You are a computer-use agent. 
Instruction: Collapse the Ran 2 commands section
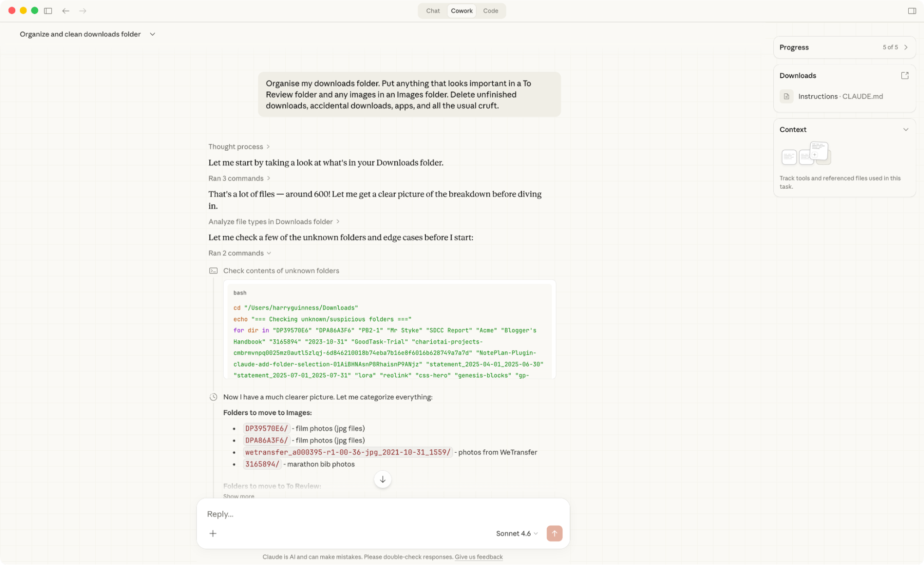239,253
